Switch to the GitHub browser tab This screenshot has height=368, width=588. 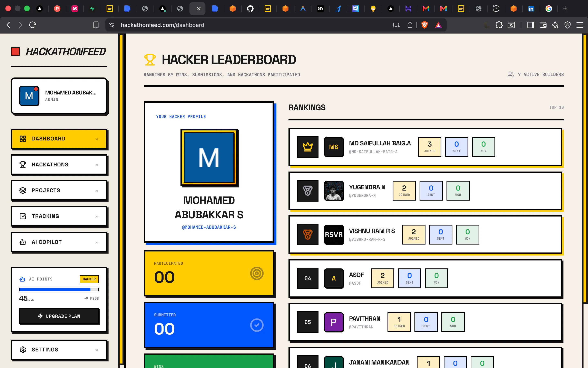click(250, 9)
